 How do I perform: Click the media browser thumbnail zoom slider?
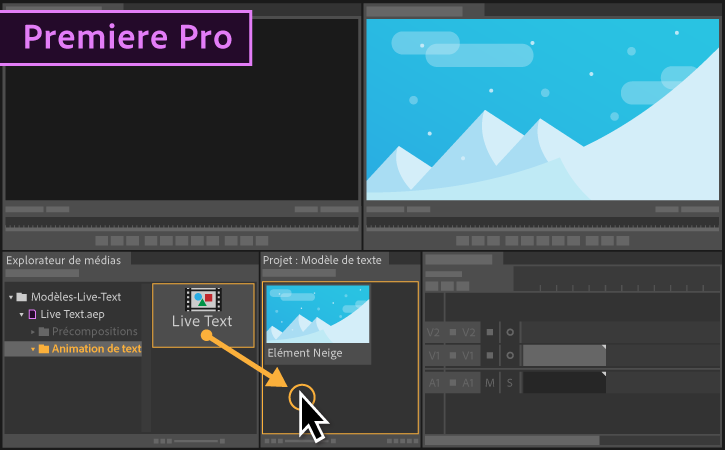196,441
